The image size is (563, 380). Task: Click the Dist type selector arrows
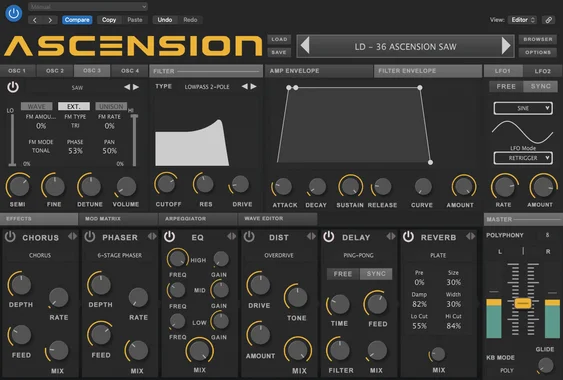(311, 236)
